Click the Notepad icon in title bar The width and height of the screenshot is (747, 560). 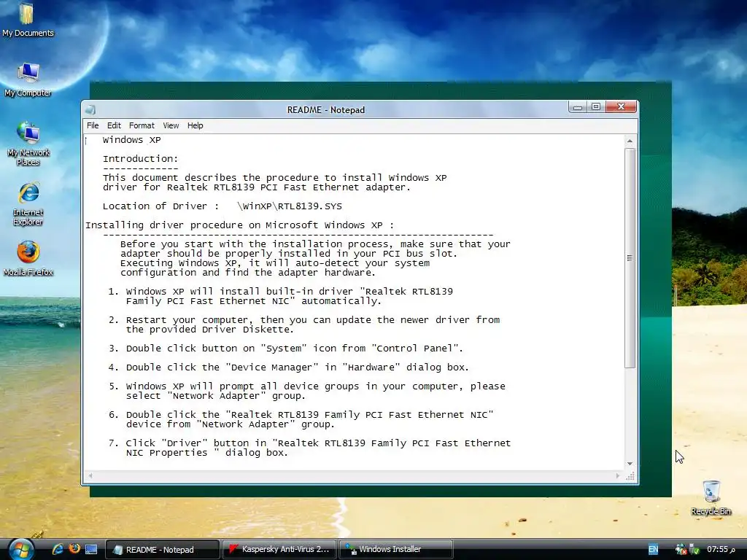pos(90,110)
